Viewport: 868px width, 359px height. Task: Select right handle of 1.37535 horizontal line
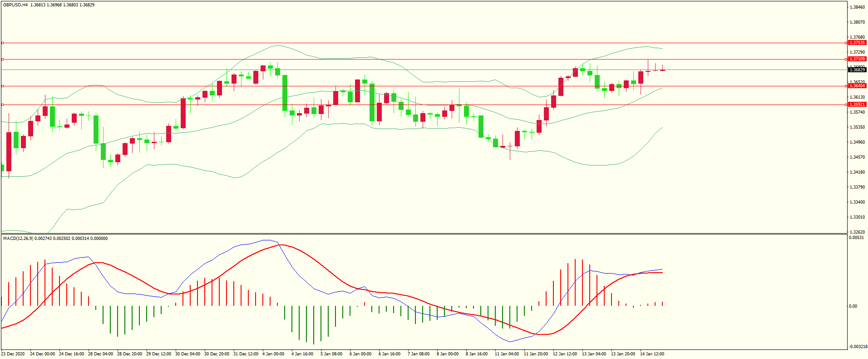coord(846,43)
